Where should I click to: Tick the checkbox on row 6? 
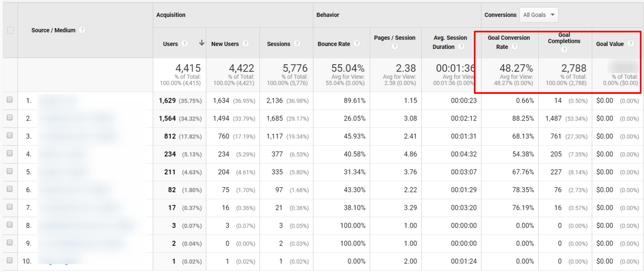pyautogui.click(x=10, y=189)
